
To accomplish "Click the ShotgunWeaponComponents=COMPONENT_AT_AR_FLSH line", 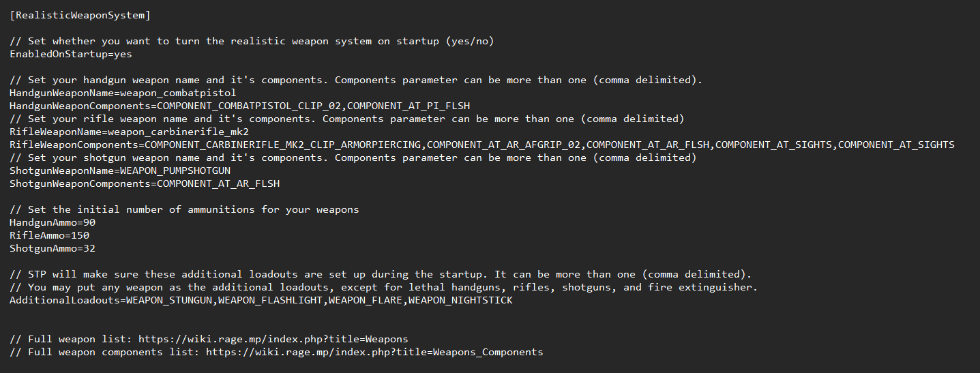I will [145, 183].
